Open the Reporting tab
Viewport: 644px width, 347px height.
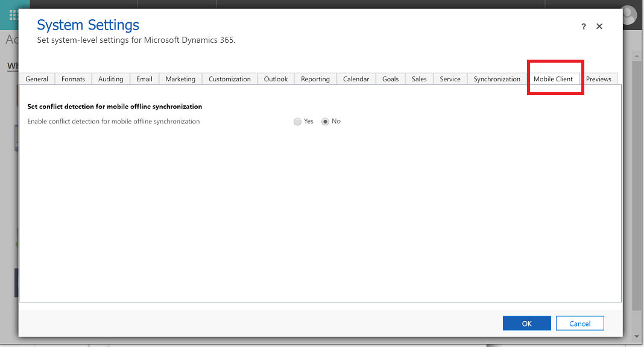tap(315, 79)
